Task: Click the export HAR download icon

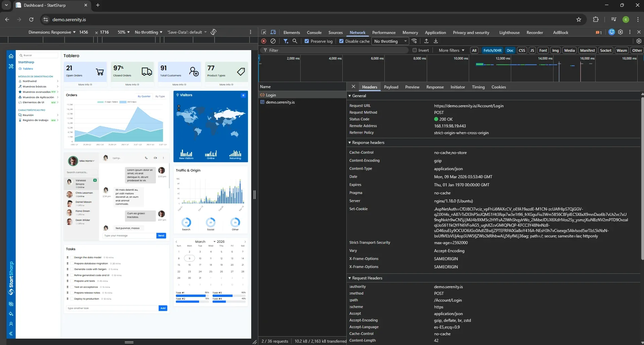Action: coord(436,41)
